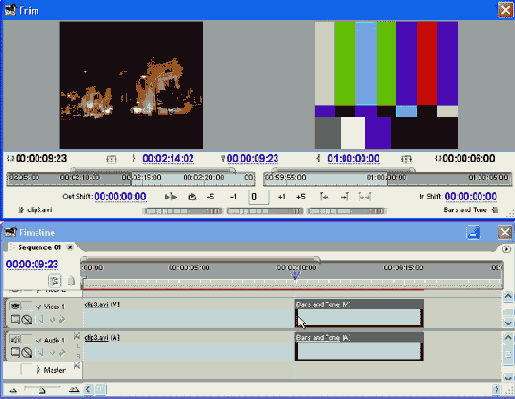Trim forward by five frames (+5)
This screenshot has height=399, width=515.
[301, 197]
